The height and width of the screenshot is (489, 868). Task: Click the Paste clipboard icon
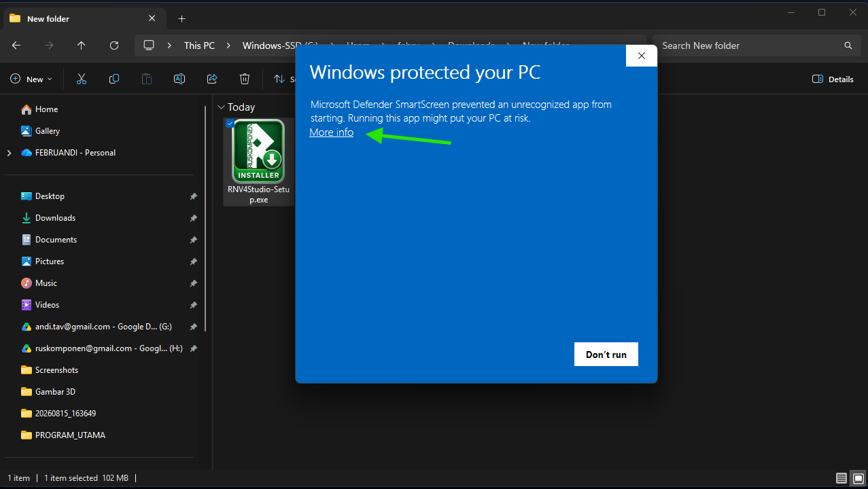(147, 79)
